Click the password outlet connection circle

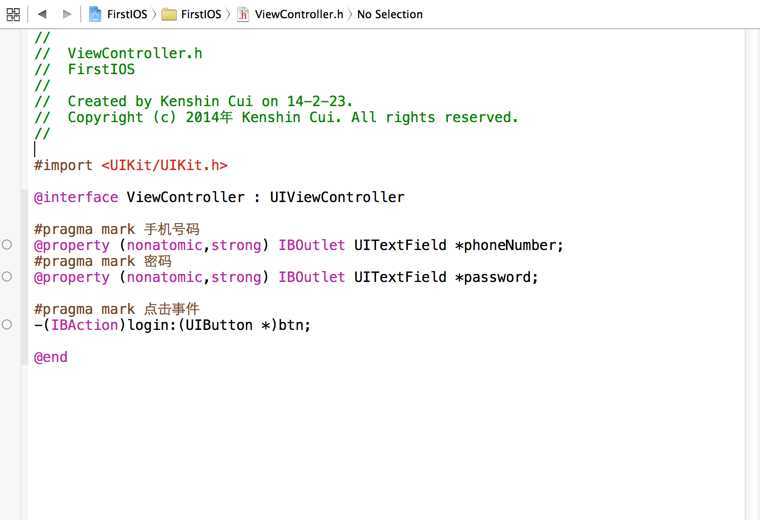pos(7,276)
